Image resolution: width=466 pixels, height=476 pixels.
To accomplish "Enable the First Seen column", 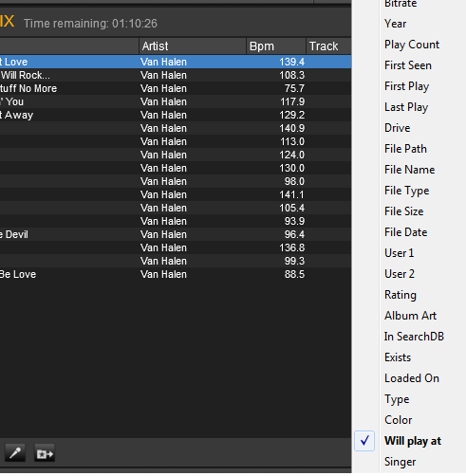I will click(409, 65).
